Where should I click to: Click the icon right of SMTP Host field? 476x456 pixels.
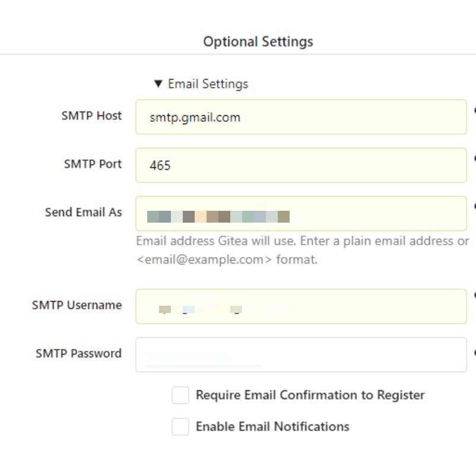[474, 110]
